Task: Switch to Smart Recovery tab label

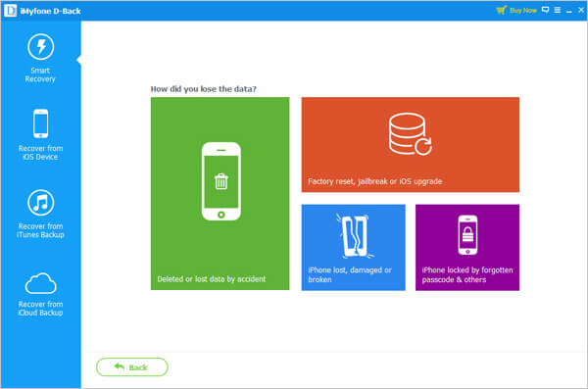Action: point(40,74)
